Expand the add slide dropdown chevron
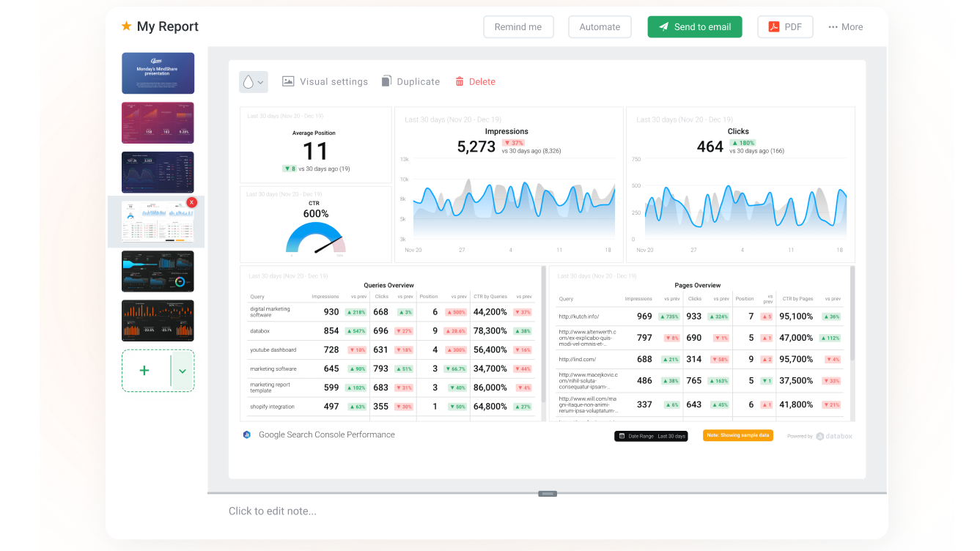 point(183,371)
